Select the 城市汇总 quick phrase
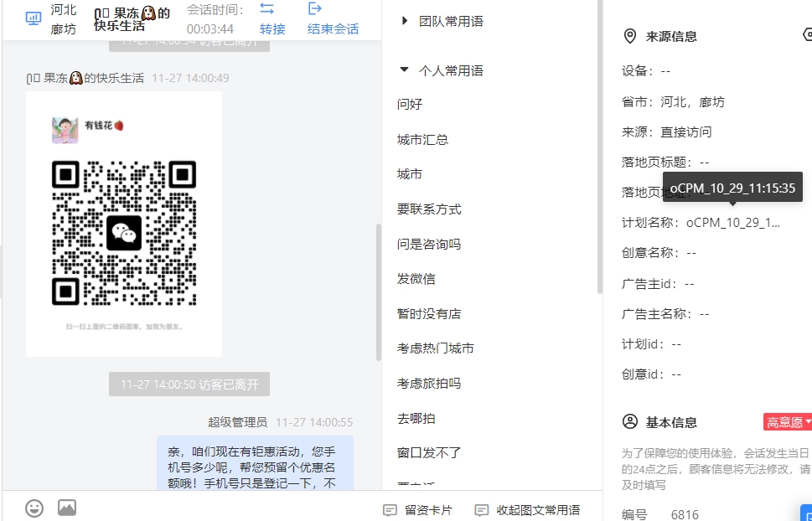 (422, 139)
